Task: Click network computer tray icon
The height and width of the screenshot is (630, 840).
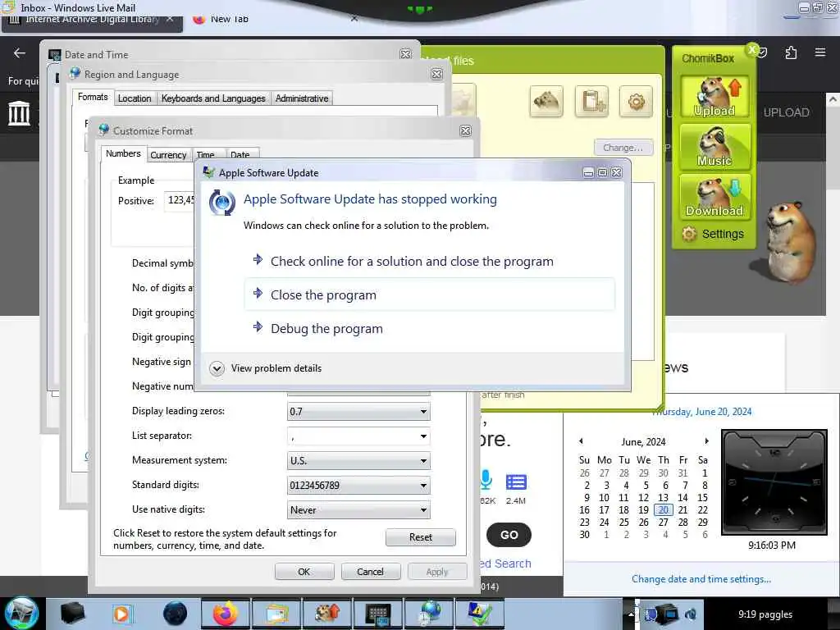Action: click(x=669, y=614)
